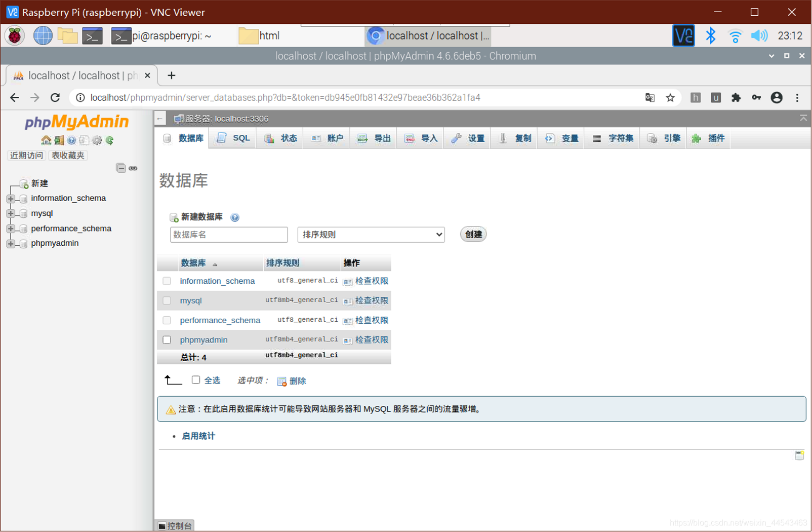Collapse the navigation panel arrow button
This screenshot has width=812, height=532.
(160, 119)
